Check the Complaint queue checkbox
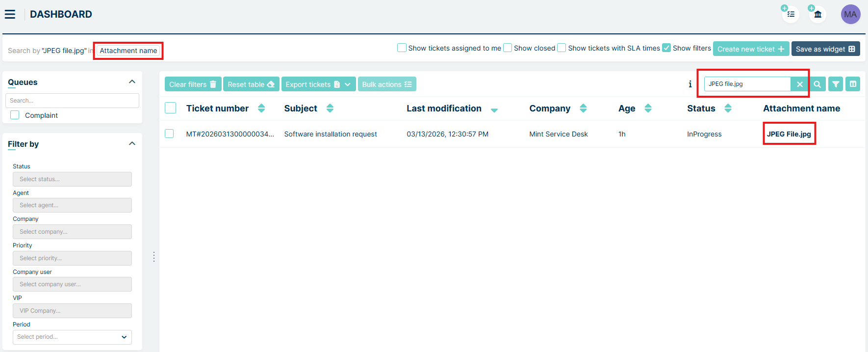The width and height of the screenshot is (868, 352). tap(15, 115)
